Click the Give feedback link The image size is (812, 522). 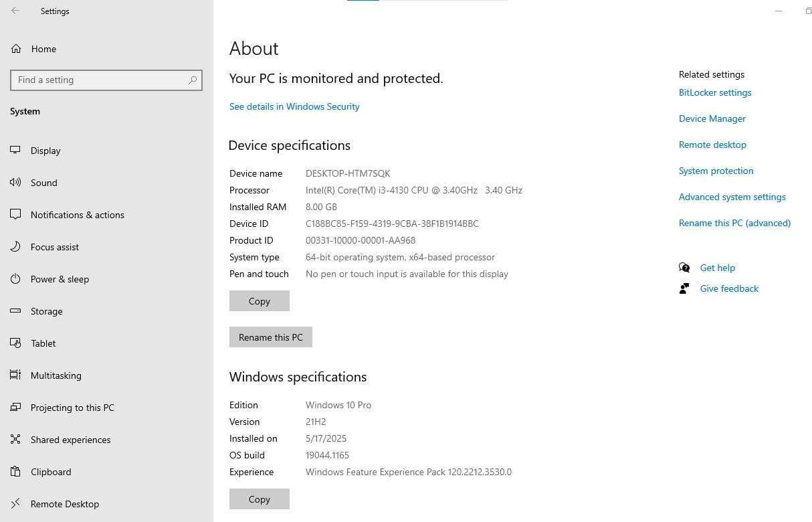tap(729, 288)
